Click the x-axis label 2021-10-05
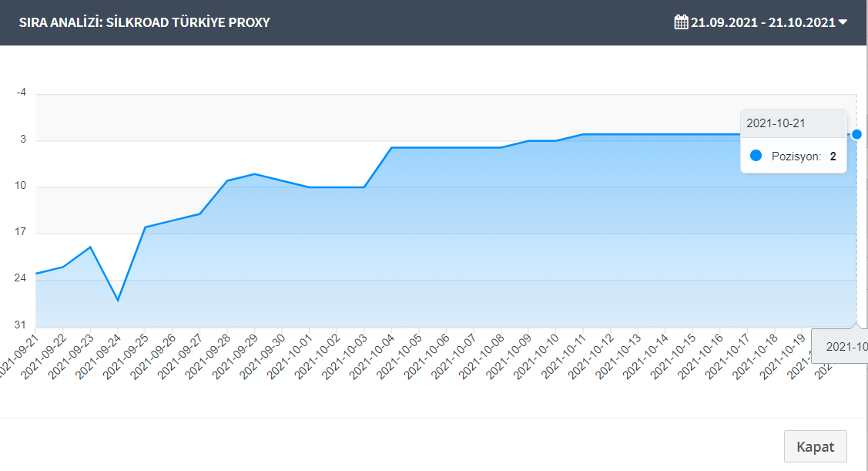Screen dimensions: 868x471 coord(399,355)
